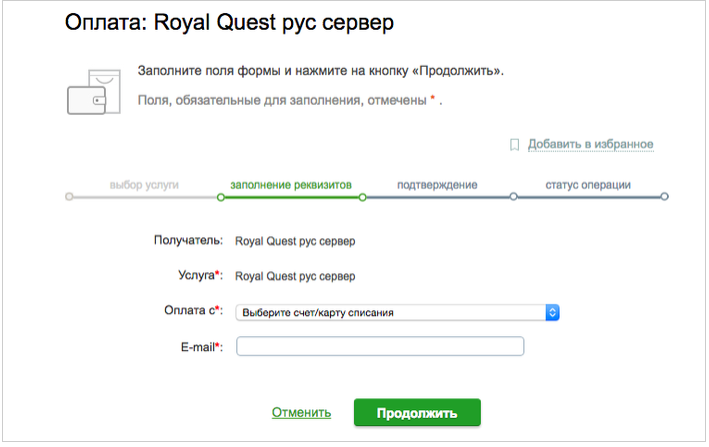This screenshot has width=709, height=447.
Task: Click the Получатель value Royal Quest рус сервер
Action: [x=295, y=241]
